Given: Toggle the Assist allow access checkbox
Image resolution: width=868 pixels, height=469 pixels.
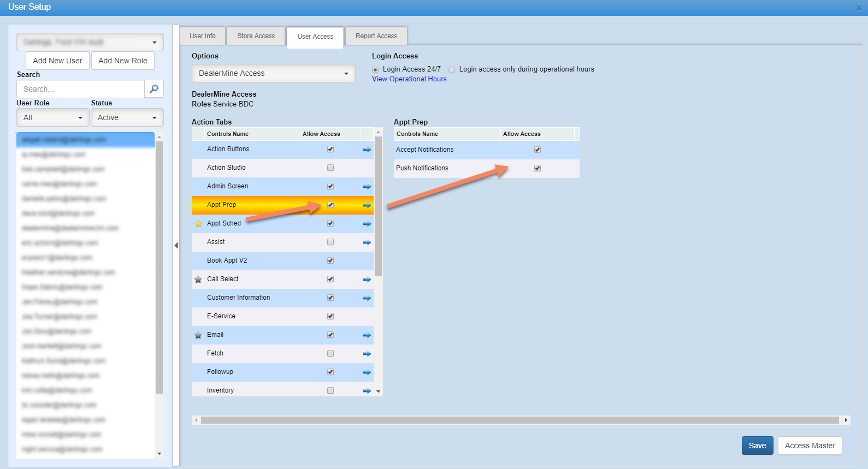Looking at the screenshot, I should (330, 242).
